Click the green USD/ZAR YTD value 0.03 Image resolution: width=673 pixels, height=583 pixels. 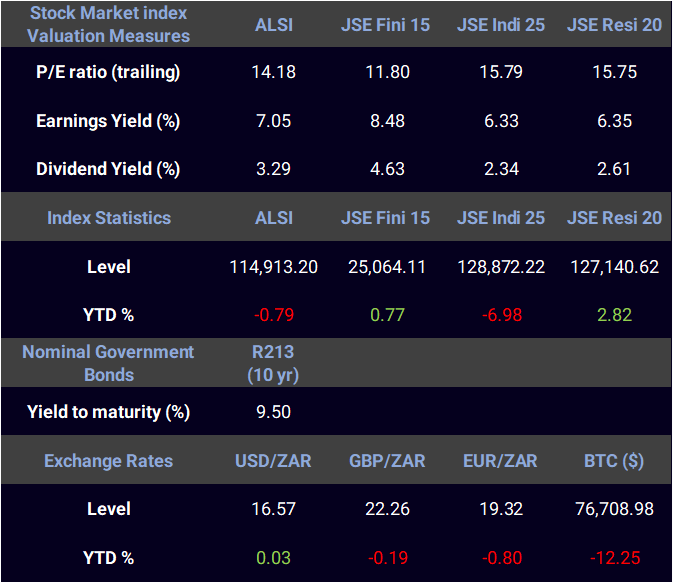[273, 558]
